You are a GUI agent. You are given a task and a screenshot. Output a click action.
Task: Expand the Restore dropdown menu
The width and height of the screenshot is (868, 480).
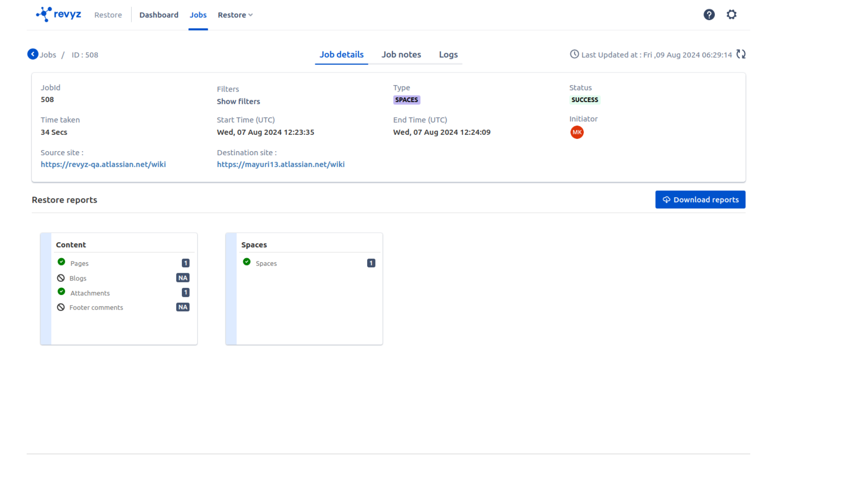[235, 15]
